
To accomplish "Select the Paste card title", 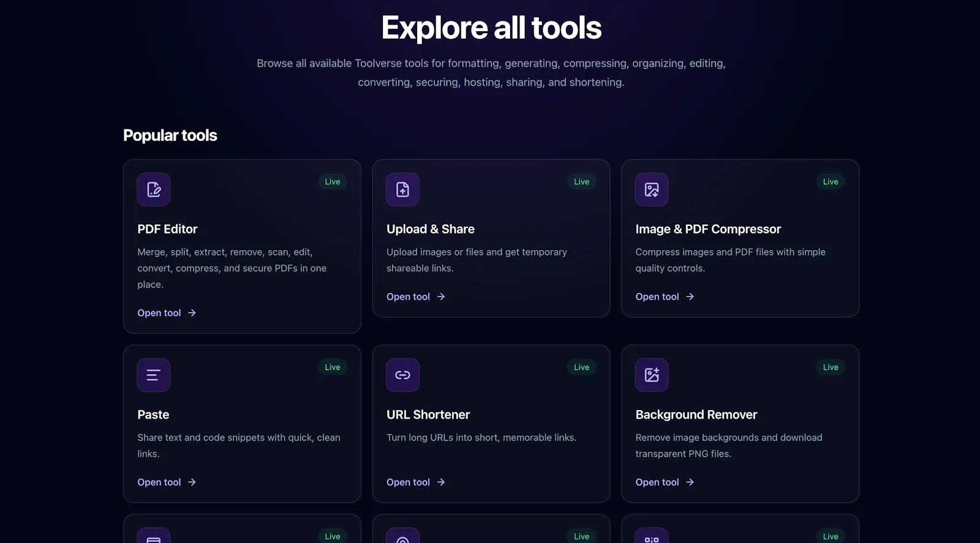I will pos(153,415).
